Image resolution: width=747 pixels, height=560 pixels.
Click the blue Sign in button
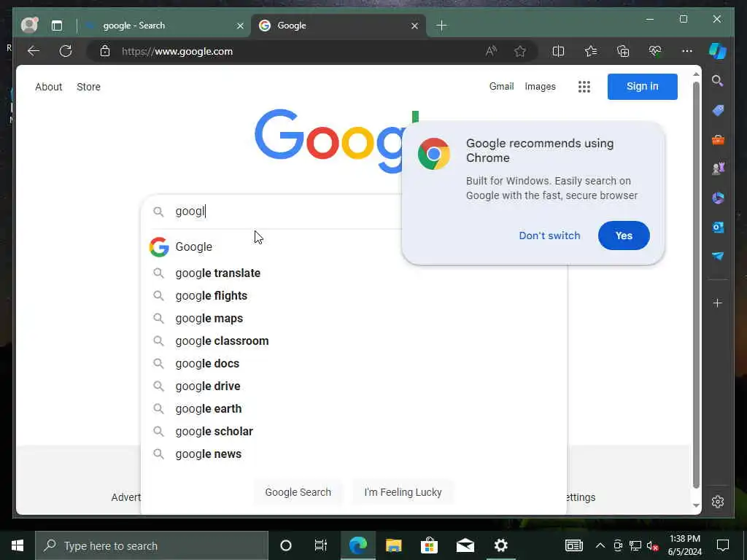642,87
